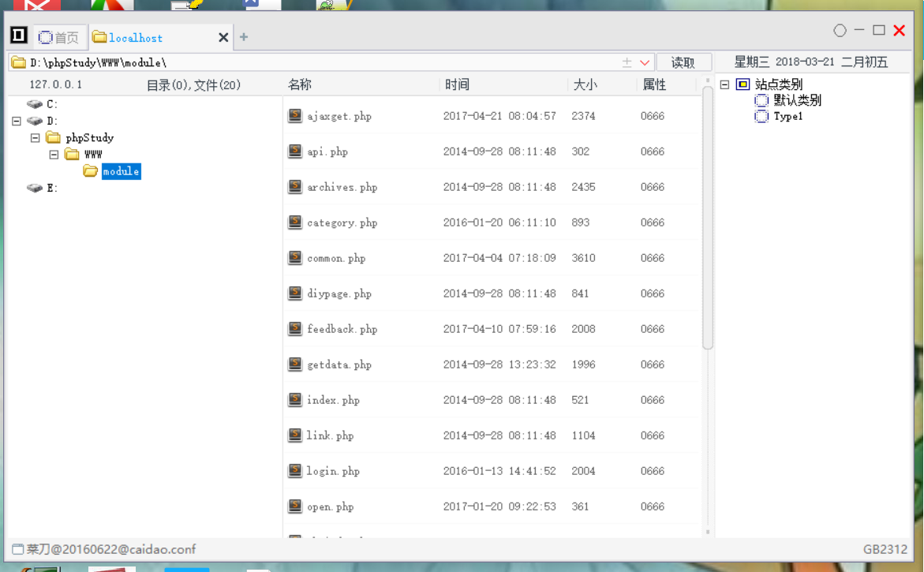
Task: Click the ajaxget.php file icon
Action: click(295, 116)
